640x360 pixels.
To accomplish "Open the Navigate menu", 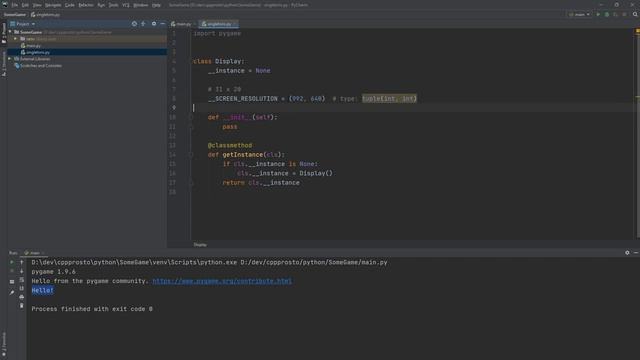I will [53, 5].
